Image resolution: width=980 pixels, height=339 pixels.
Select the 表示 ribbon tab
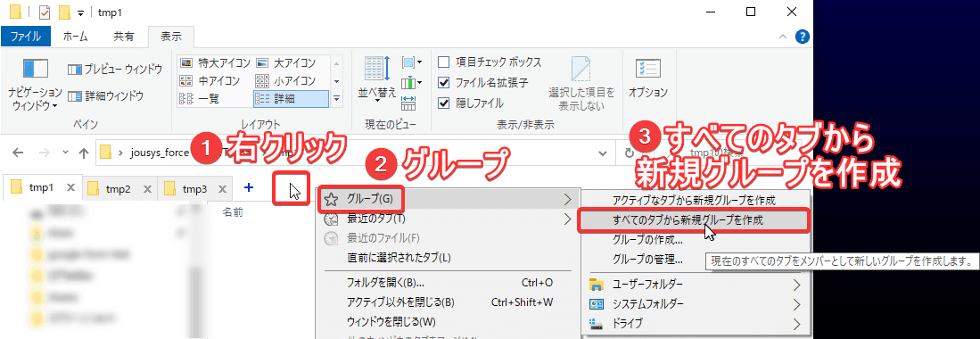tap(171, 37)
